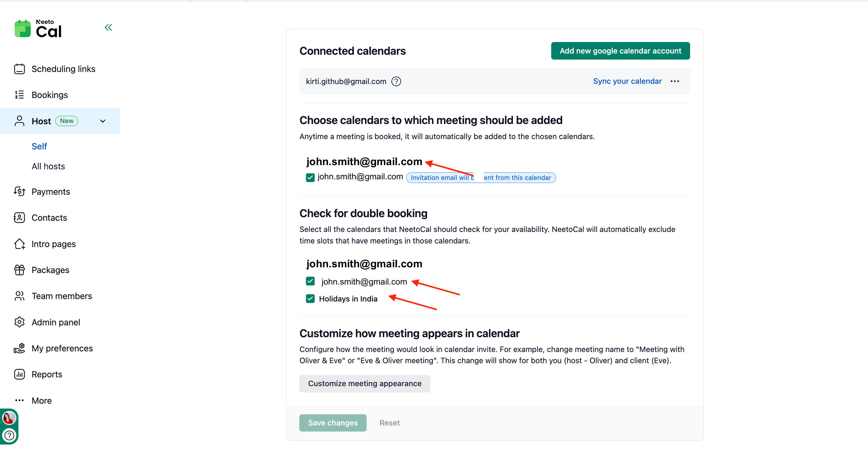Collapse the Host menu chevron
Viewport: 868px width, 453px height.
(x=103, y=121)
